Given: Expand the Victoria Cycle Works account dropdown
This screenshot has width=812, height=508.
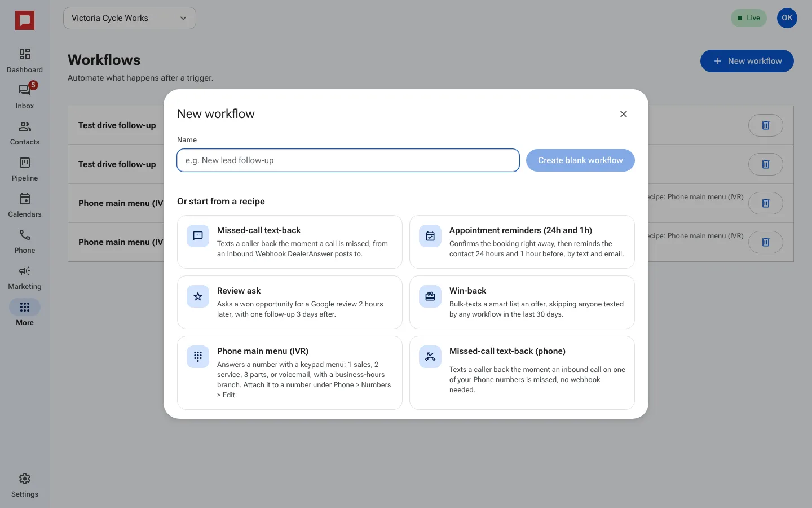Looking at the screenshot, I should pyautogui.click(x=130, y=18).
